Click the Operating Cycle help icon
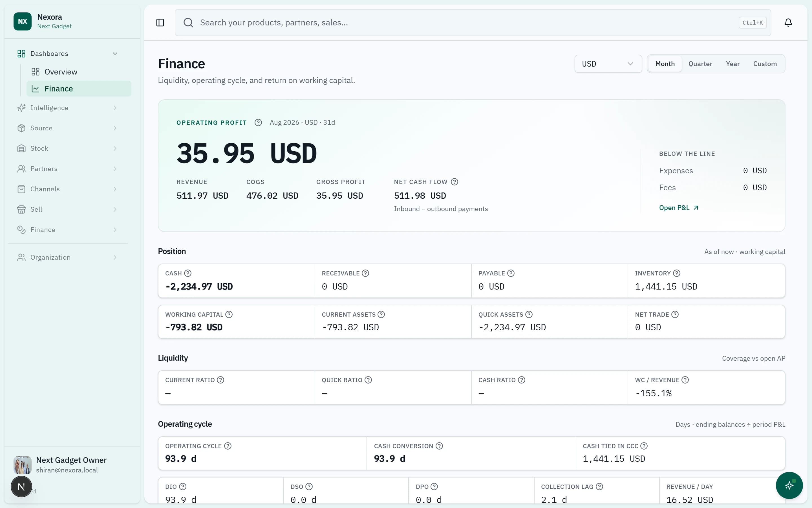Screen dimensions: 812x508 click(228, 446)
